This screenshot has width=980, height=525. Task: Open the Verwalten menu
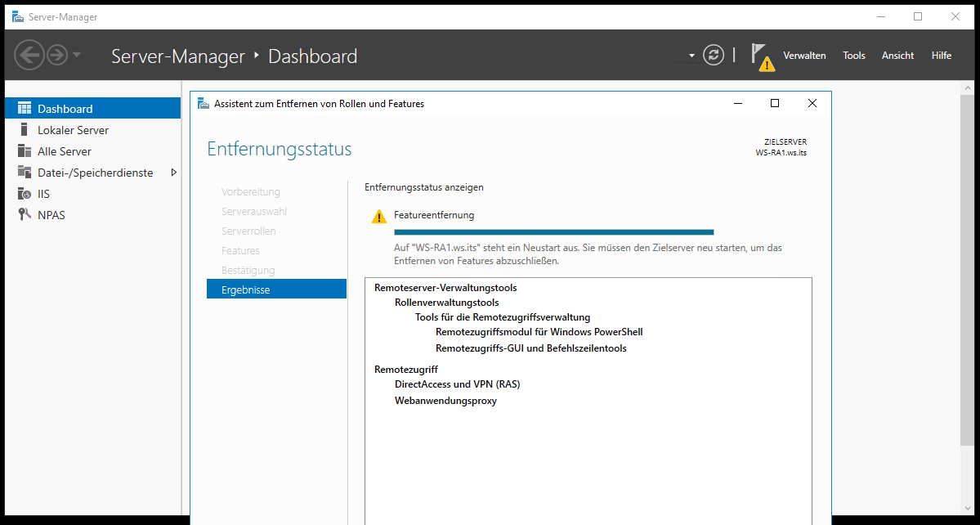point(804,56)
